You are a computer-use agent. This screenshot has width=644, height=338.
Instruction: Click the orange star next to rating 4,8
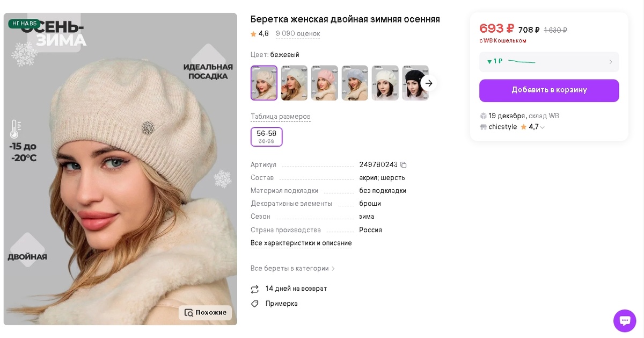coord(252,33)
